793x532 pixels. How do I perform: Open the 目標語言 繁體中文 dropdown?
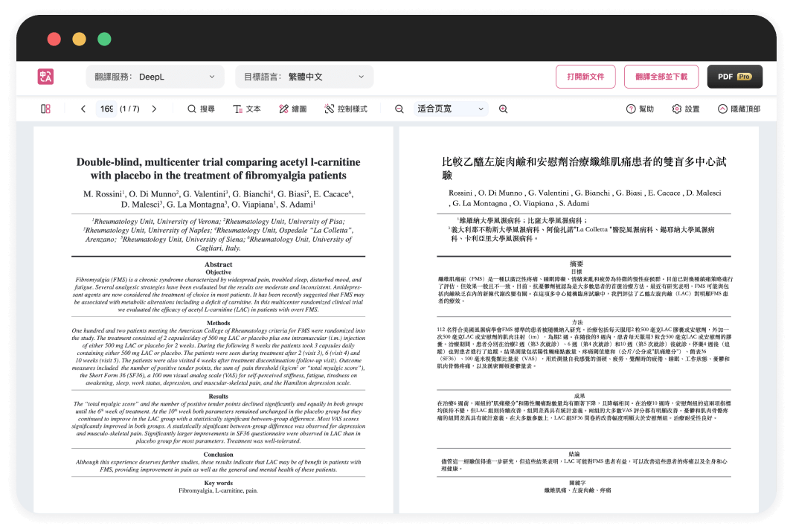tap(304, 77)
